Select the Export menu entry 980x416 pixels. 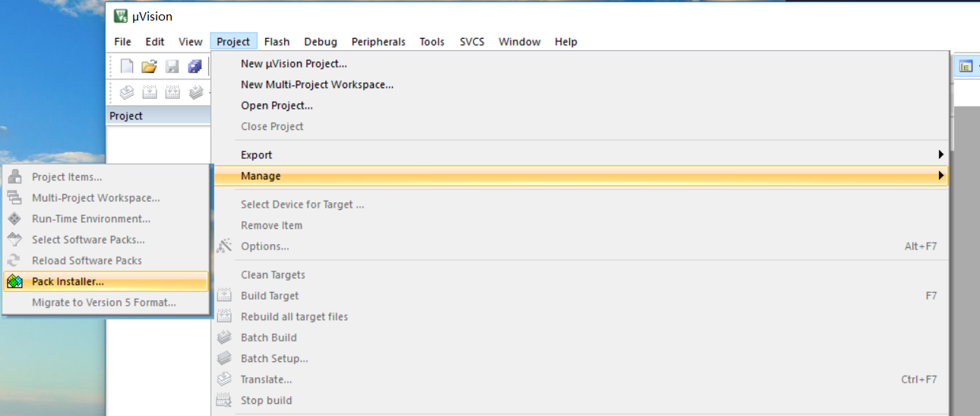click(x=581, y=155)
